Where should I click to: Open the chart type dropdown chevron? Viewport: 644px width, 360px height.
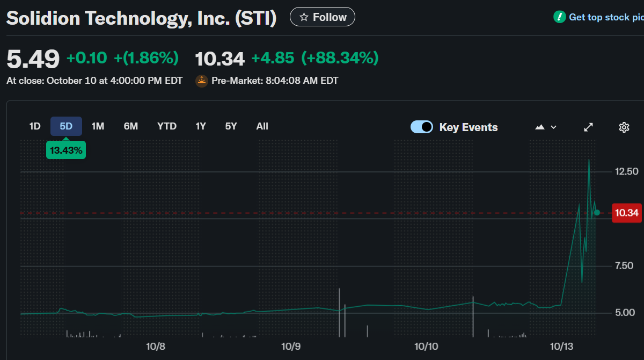(554, 127)
